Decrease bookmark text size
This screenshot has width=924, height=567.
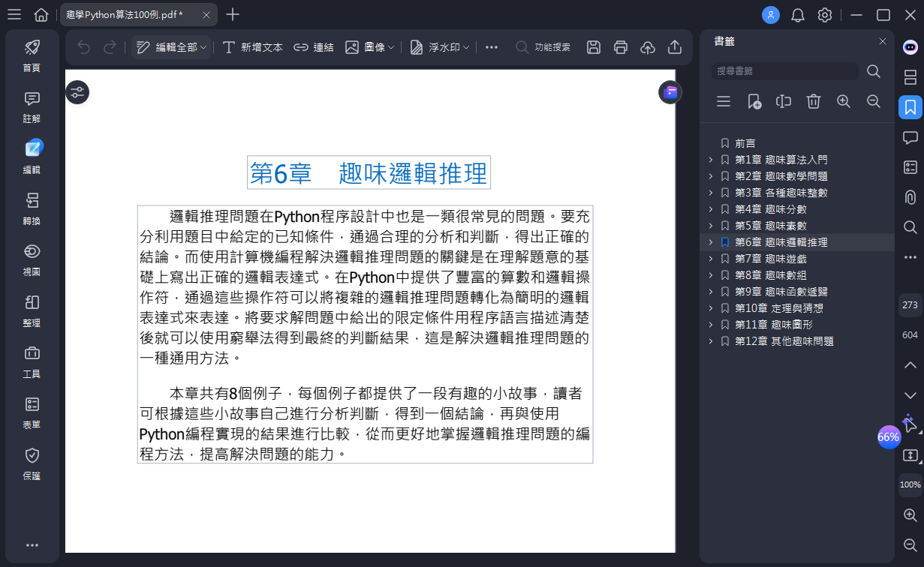[874, 101]
